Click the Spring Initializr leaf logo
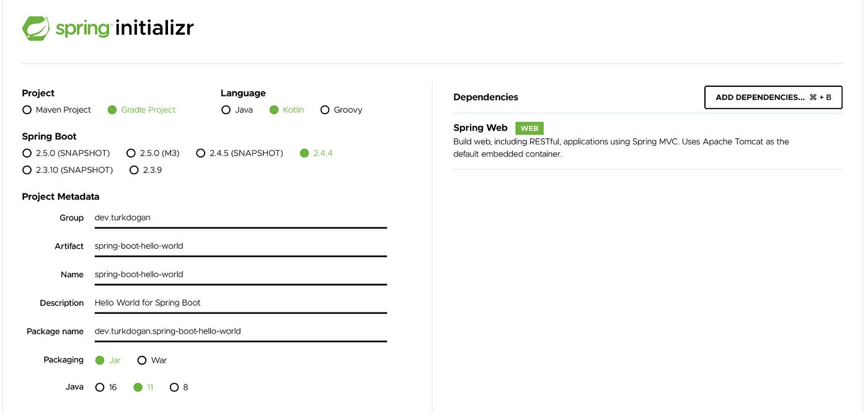This screenshot has height=413, width=868. (x=36, y=28)
